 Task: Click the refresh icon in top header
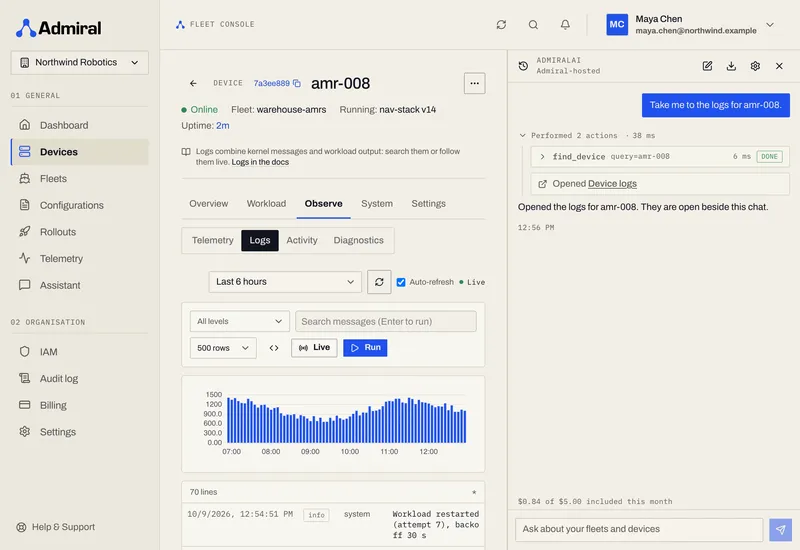pyautogui.click(x=501, y=24)
